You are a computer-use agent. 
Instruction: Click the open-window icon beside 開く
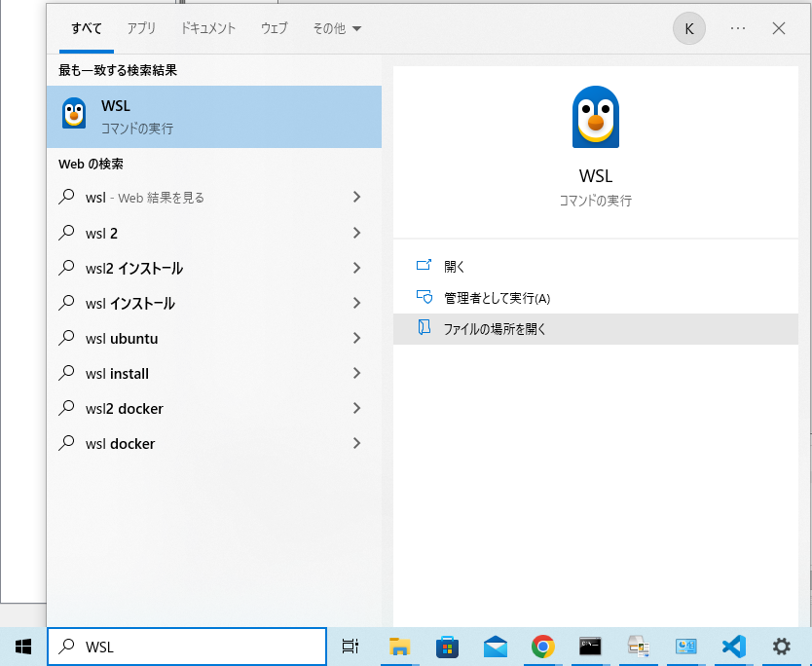[424, 265]
